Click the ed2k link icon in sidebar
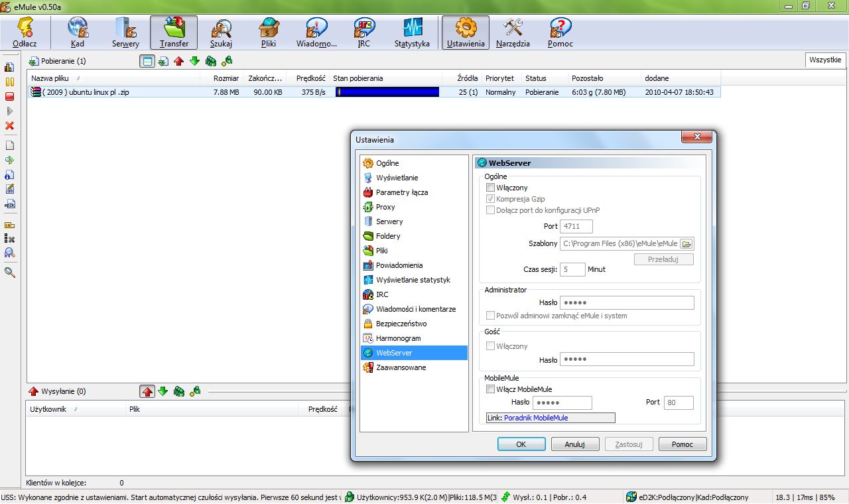The width and height of the screenshot is (849, 504). coord(9,204)
